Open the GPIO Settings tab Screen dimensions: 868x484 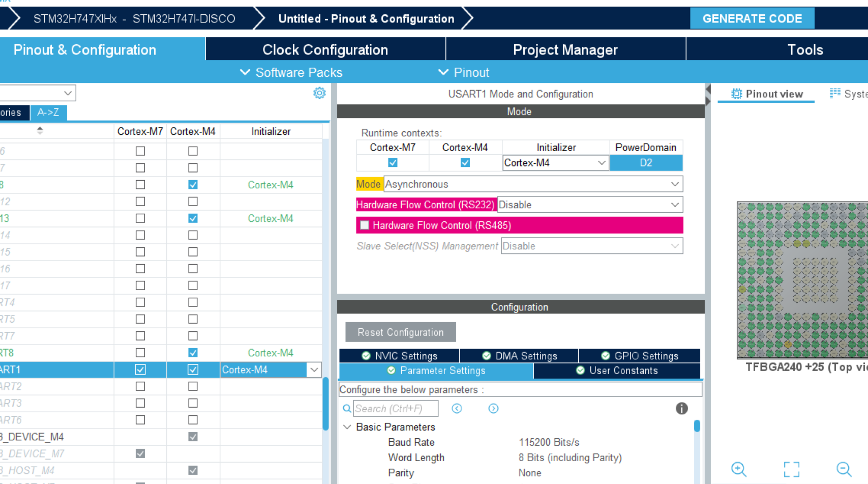click(x=640, y=356)
